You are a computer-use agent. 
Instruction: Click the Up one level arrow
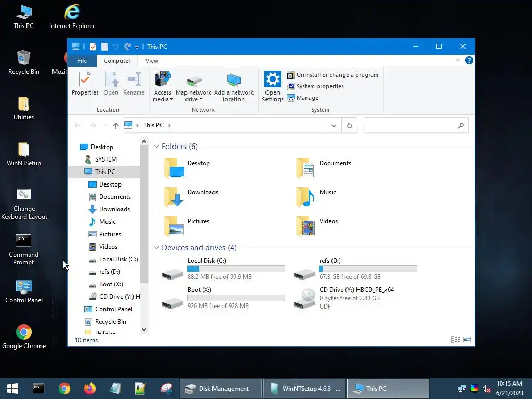[x=116, y=126]
